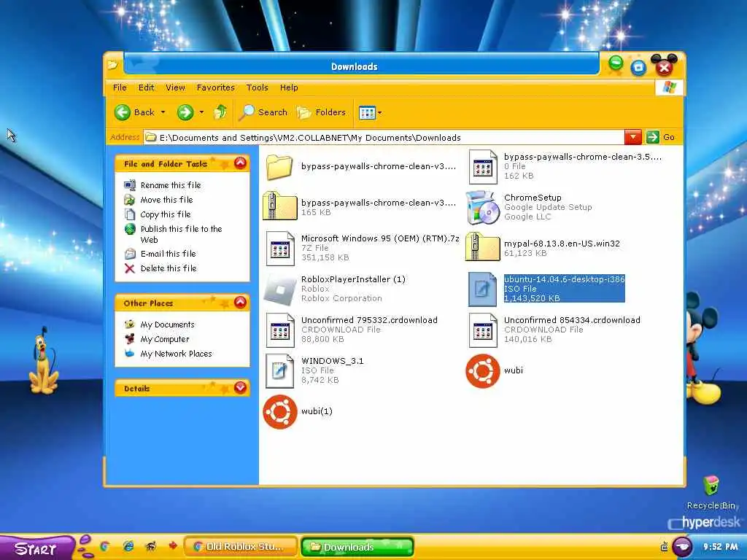Go to My Computer
747x560 pixels.
(x=164, y=339)
